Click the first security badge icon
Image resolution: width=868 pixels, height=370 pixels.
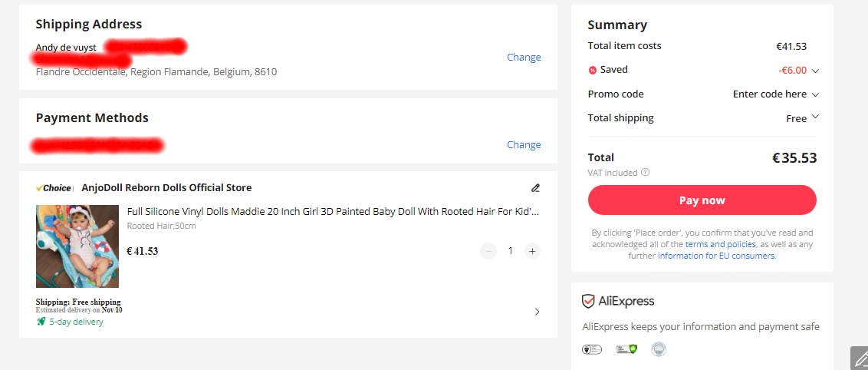(x=592, y=349)
